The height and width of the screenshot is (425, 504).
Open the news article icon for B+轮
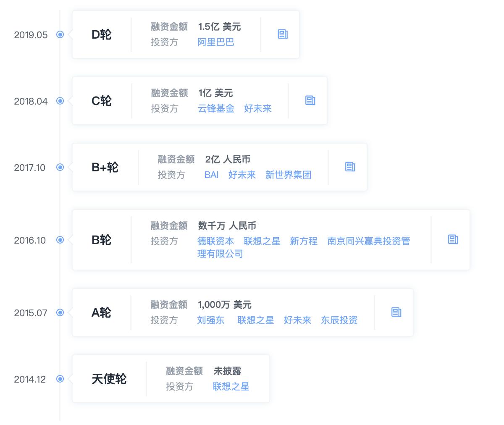click(350, 167)
